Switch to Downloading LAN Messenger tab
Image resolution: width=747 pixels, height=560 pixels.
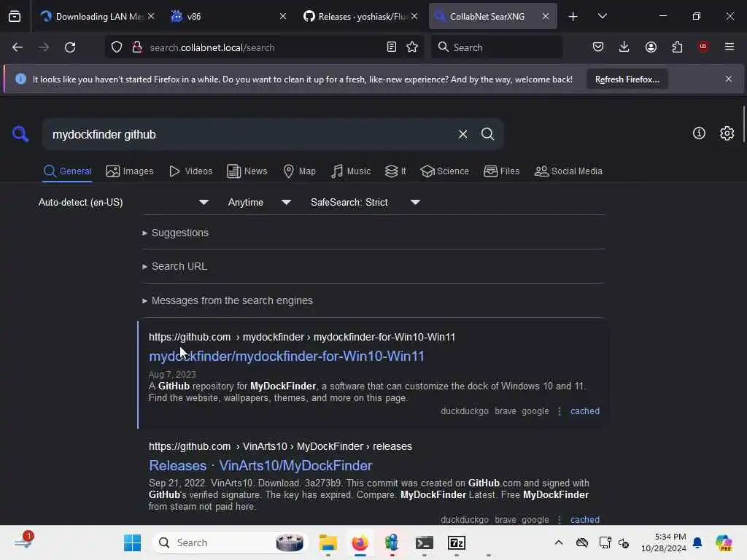98,17
